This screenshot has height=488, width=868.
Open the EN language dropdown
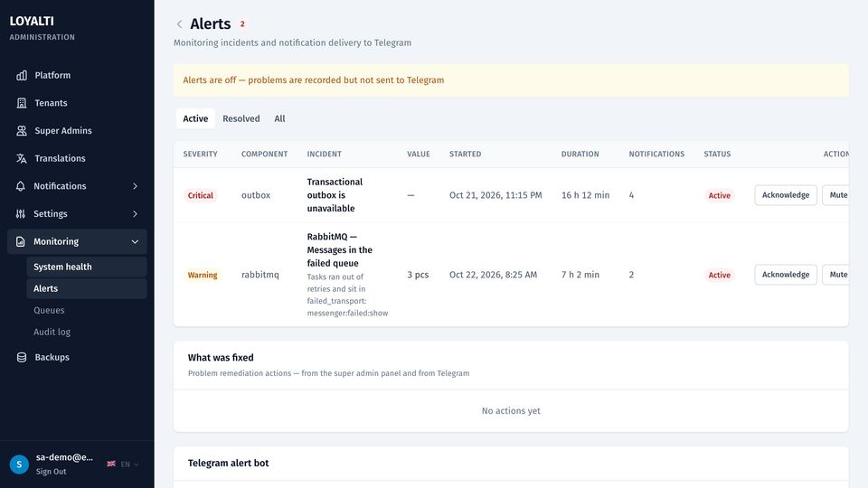tap(129, 465)
